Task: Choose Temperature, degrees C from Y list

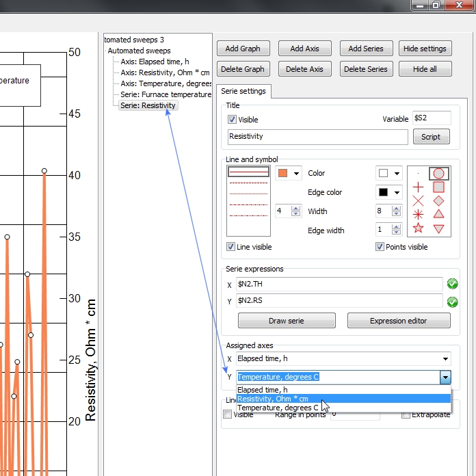Action: pos(343,408)
